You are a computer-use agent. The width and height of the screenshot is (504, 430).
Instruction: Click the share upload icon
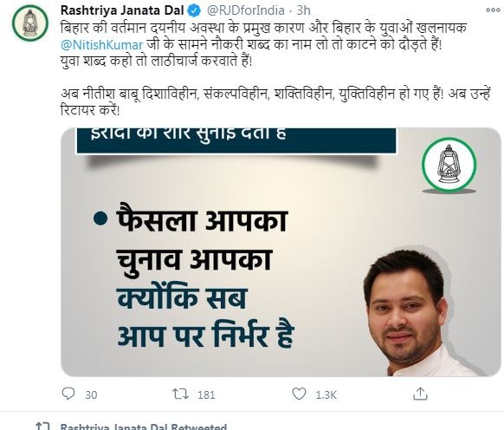(x=420, y=394)
